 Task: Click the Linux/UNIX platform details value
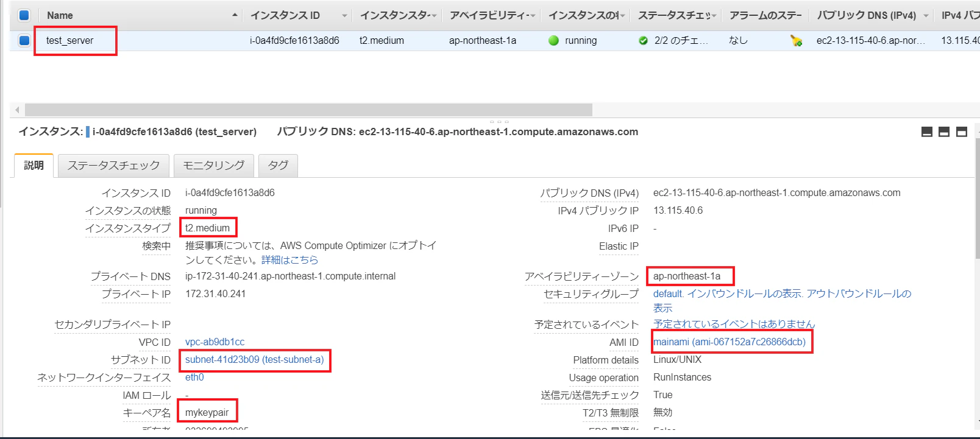point(677,360)
